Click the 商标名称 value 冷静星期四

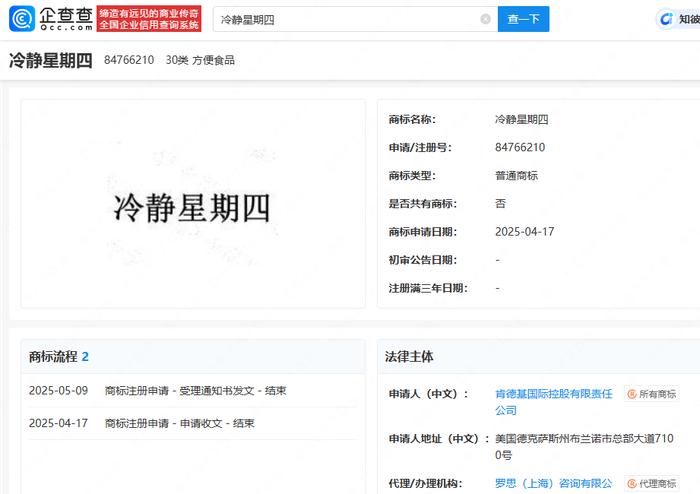[521, 119]
